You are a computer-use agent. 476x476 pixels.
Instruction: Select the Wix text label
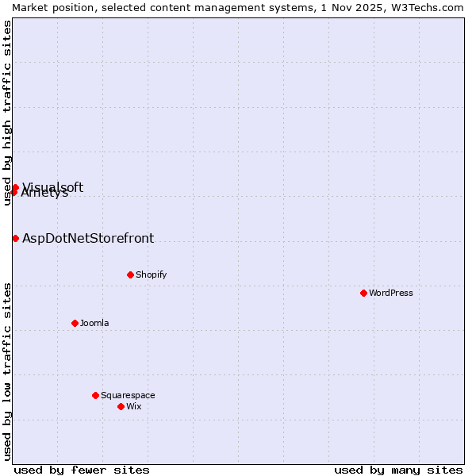pyautogui.click(x=133, y=406)
